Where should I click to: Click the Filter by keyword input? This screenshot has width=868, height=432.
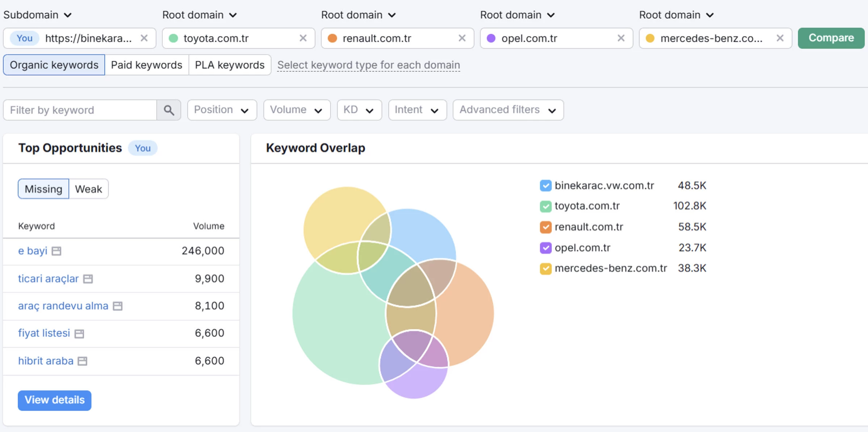point(80,110)
